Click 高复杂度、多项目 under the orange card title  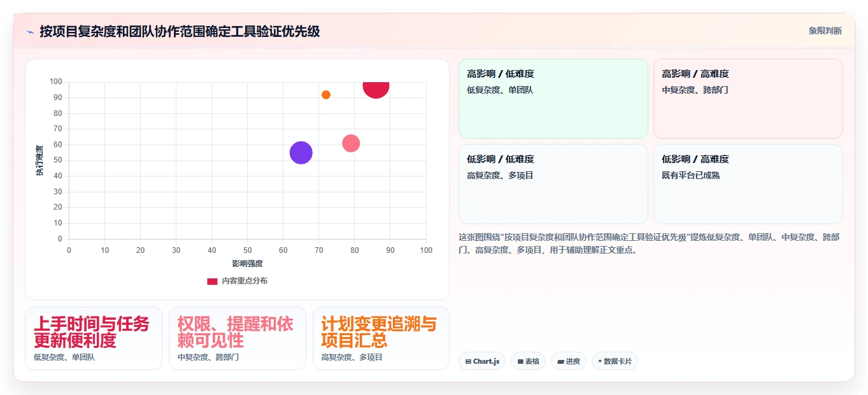[x=352, y=357]
